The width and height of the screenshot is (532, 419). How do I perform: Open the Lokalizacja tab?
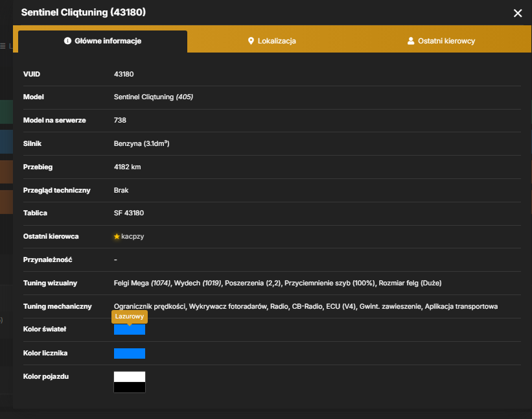coord(272,41)
